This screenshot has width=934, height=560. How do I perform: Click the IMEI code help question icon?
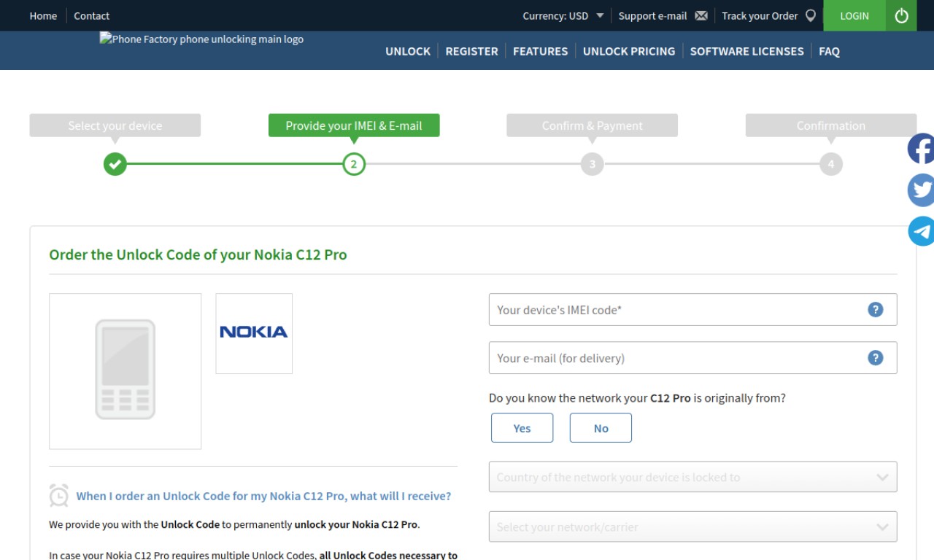(876, 309)
